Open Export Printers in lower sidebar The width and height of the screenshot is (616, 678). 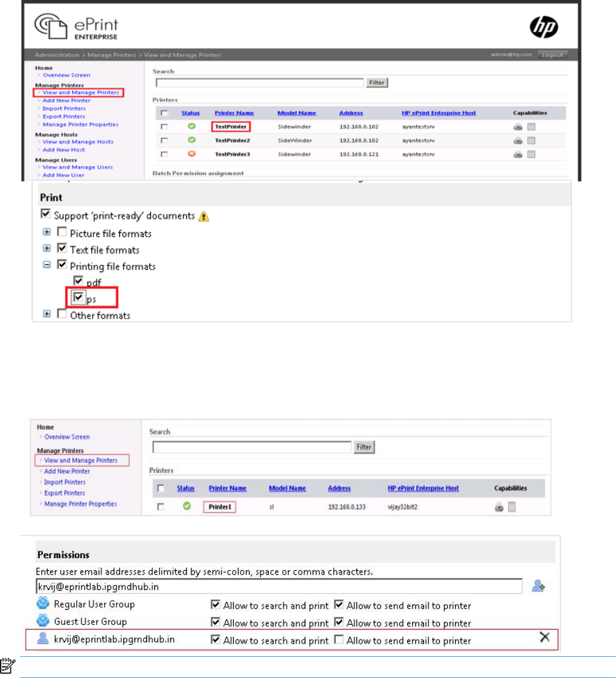click(x=64, y=493)
